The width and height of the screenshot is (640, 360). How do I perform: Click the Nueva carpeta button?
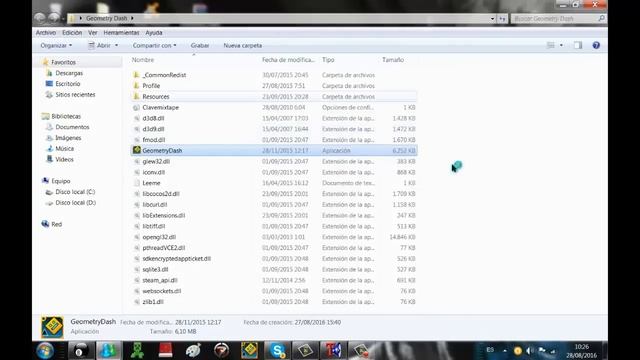(x=243, y=45)
